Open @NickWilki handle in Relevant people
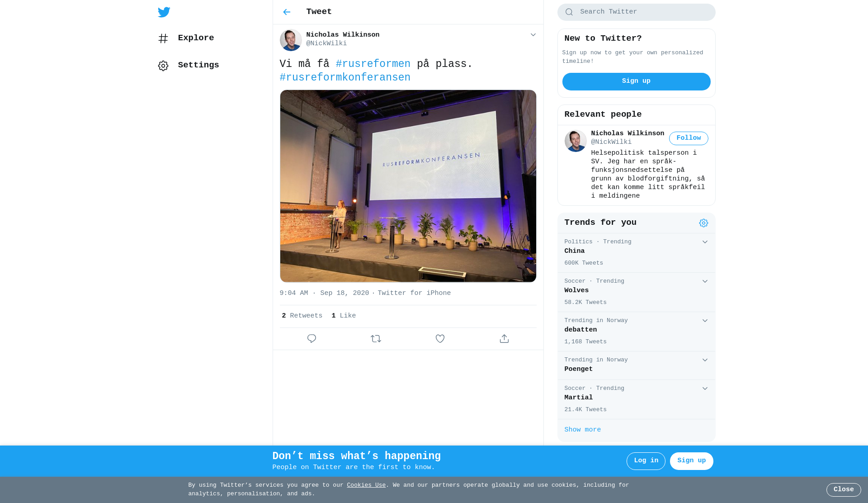The image size is (868, 503). [611, 142]
